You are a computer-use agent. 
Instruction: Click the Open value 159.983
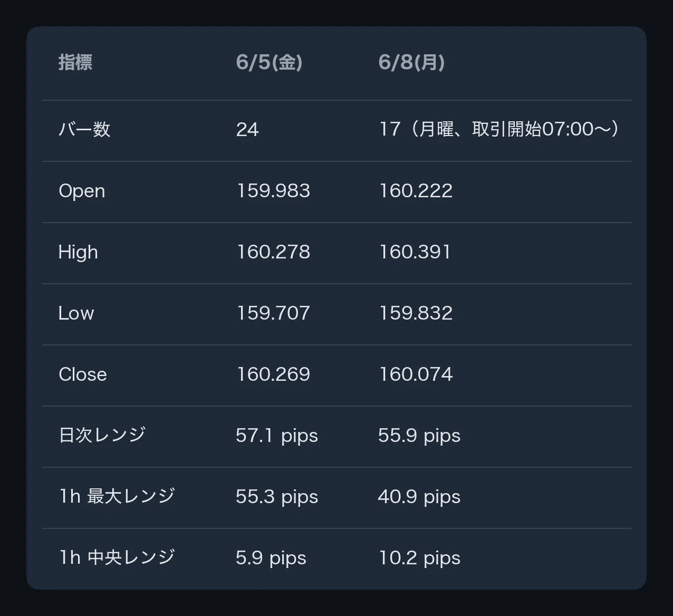pyautogui.click(x=273, y=190)
